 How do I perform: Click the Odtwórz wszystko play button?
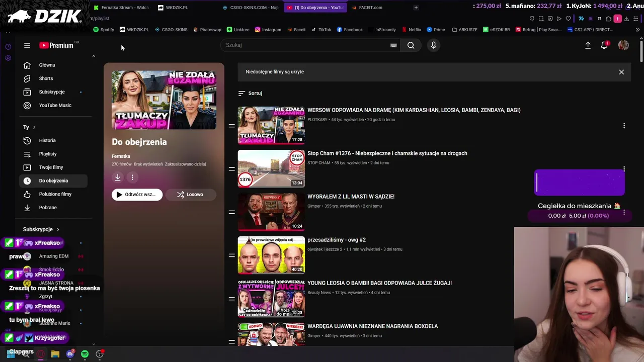pyautogui.click(x=137, y=195)
